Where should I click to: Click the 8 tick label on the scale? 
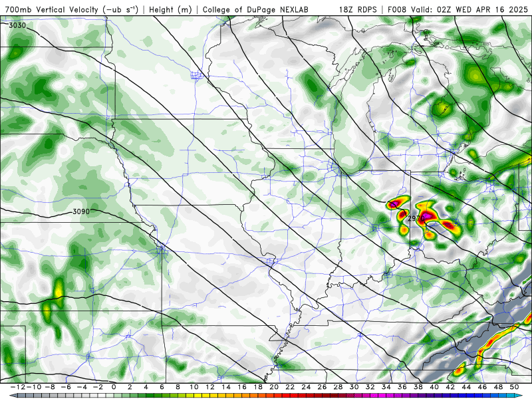click(178, 387)
